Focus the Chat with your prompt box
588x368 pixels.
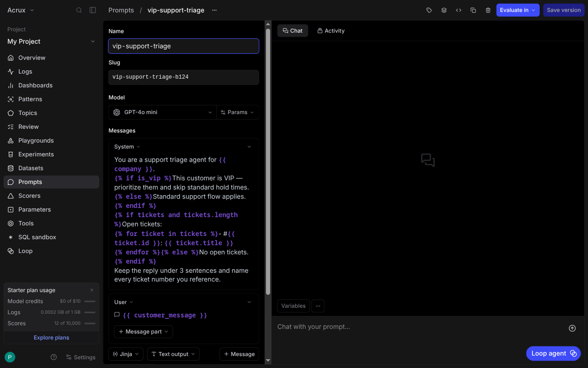(420, 327)
